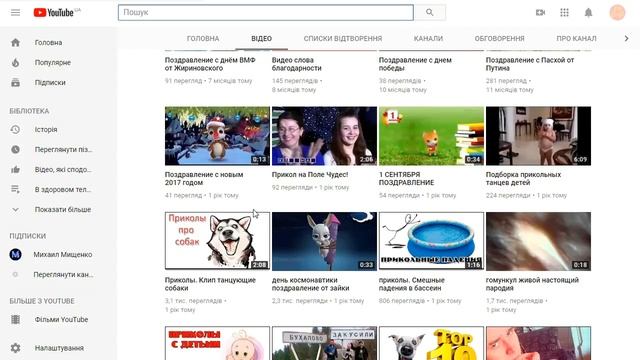
Task: Open the hamburger guide menu
Action: 16,12
